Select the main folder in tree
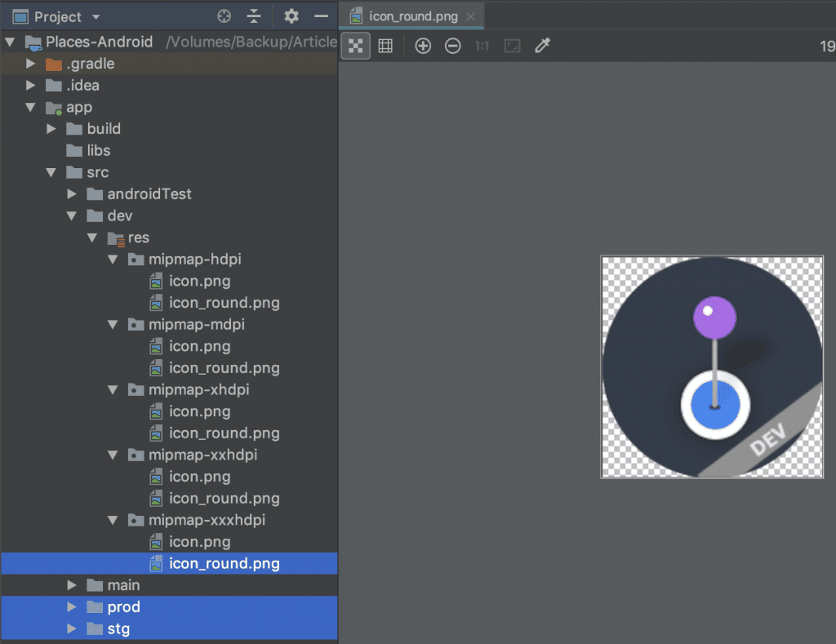The height and width of the screenshot is (644, 836). pyautogui.click(x=123, y=585)
